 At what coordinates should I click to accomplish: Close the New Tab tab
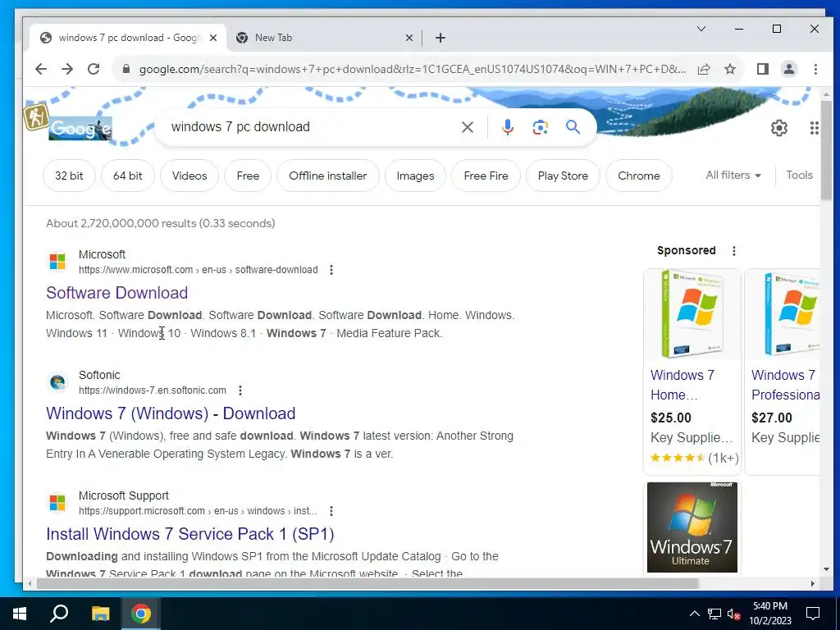coord(409,38)
